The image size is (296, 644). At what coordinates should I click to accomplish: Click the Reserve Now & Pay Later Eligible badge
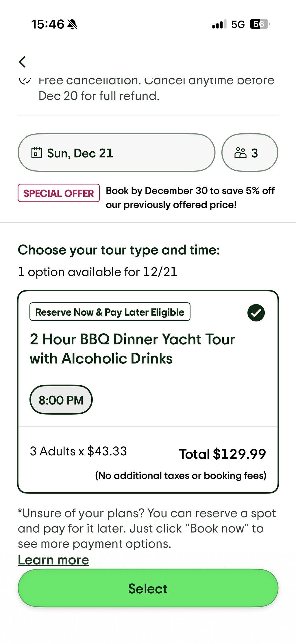(x=110, y=312)
